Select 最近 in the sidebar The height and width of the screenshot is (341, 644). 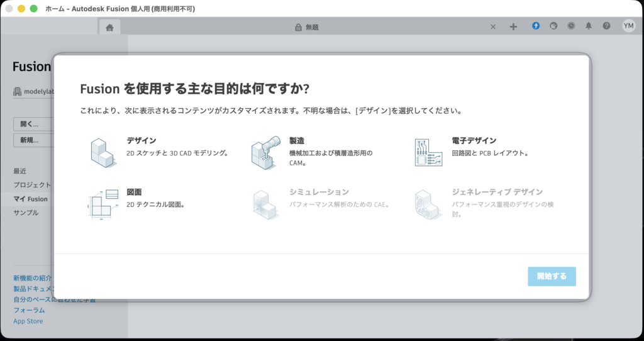coord(20,171)
